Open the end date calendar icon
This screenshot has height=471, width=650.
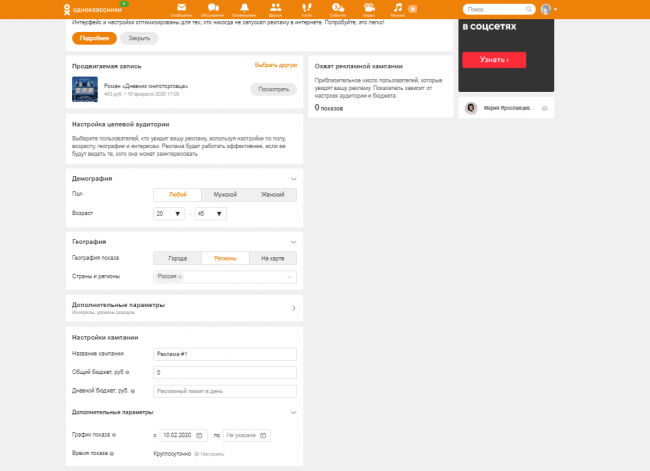[263, 435]
